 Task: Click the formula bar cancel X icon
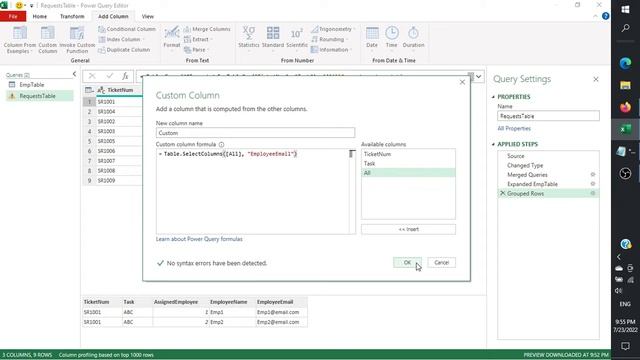(x=92, y=76)
